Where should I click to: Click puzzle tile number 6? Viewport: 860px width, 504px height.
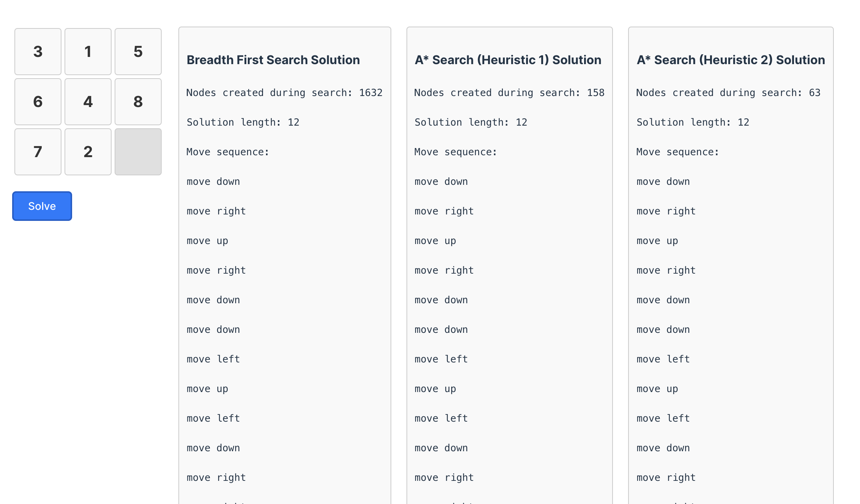point(38,102)
